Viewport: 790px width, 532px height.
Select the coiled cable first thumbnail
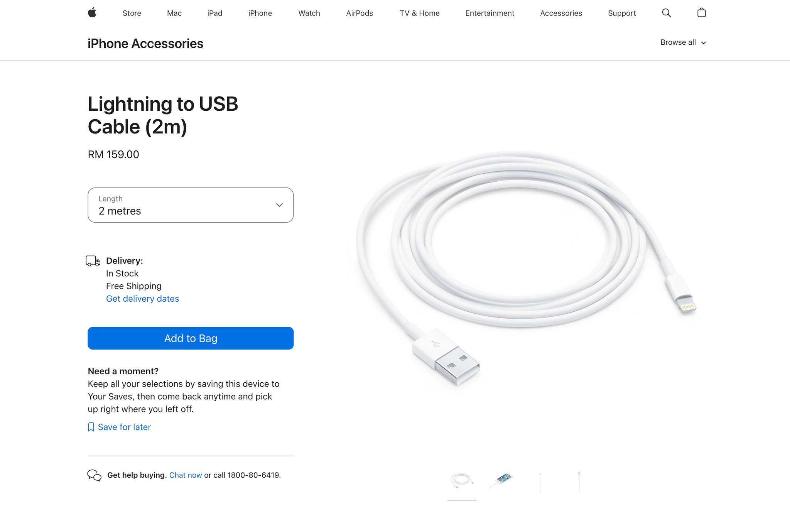tap(462, 481)
